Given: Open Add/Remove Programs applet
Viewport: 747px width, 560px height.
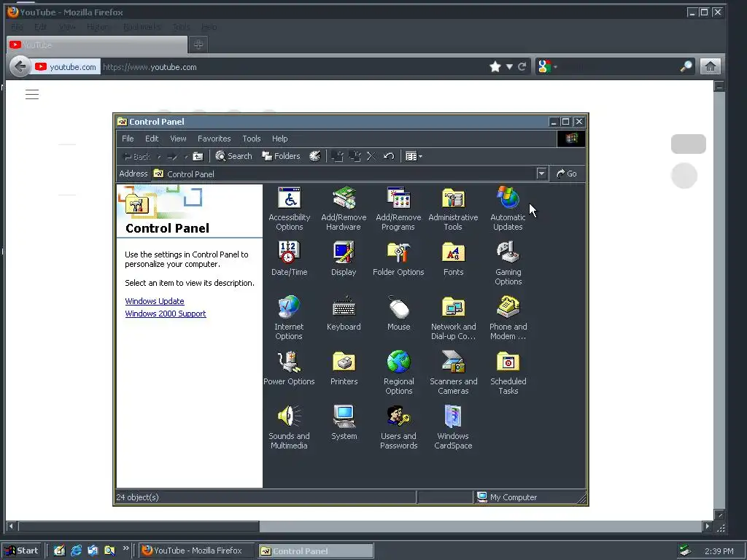Looking at the screenshot, I should click(x=398, y=209).
